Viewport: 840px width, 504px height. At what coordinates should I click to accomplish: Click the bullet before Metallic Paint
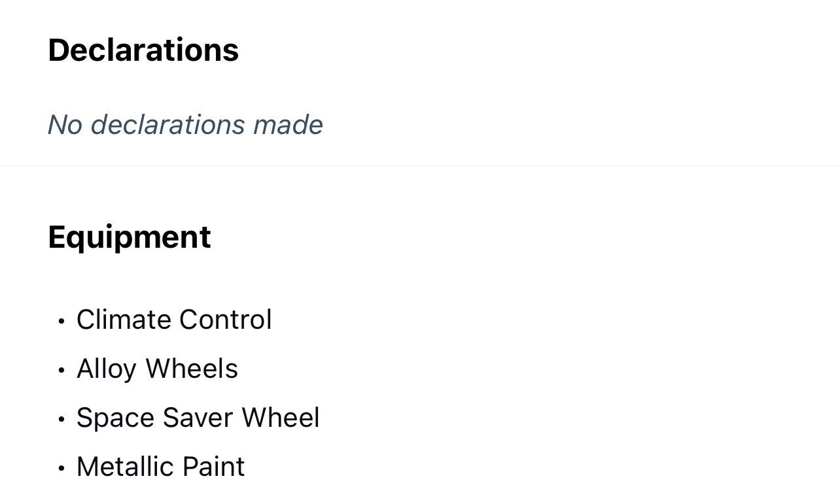pos(61,468)
